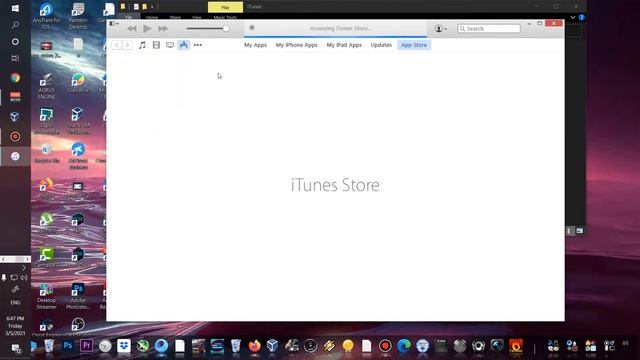This screenshot has height=360, width=640.
Task: Click the iTunes volume slider knob
Action: click(226, 29)
